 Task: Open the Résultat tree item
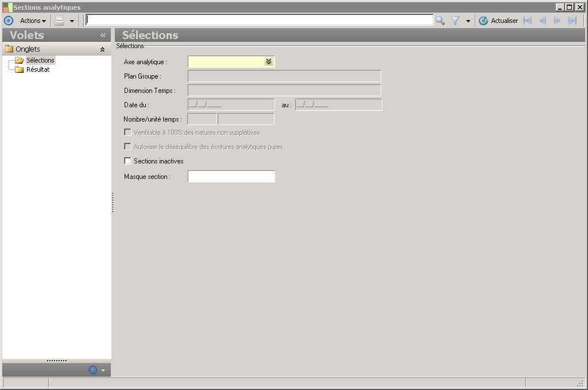[x=38, y=69]
